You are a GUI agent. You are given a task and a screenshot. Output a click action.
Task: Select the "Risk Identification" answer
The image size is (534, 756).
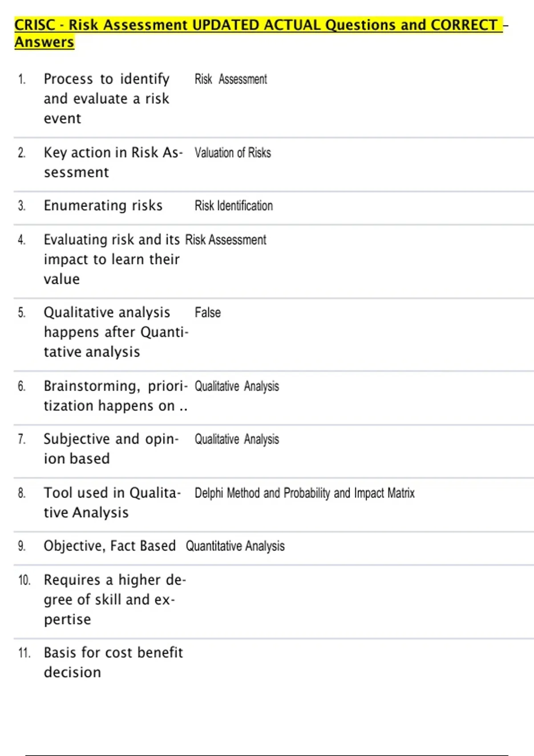[x=234, y=206]
